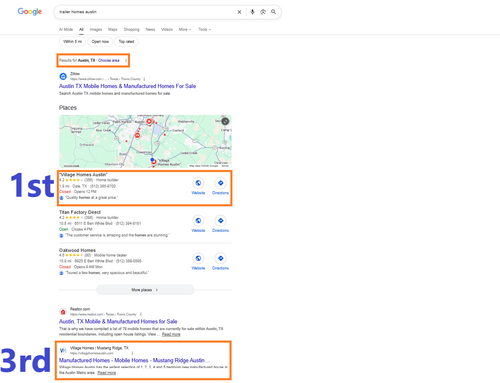Screen dimensions: 500x383
Task: Start voice search with the microphone icon
Action: click(252, 12)
